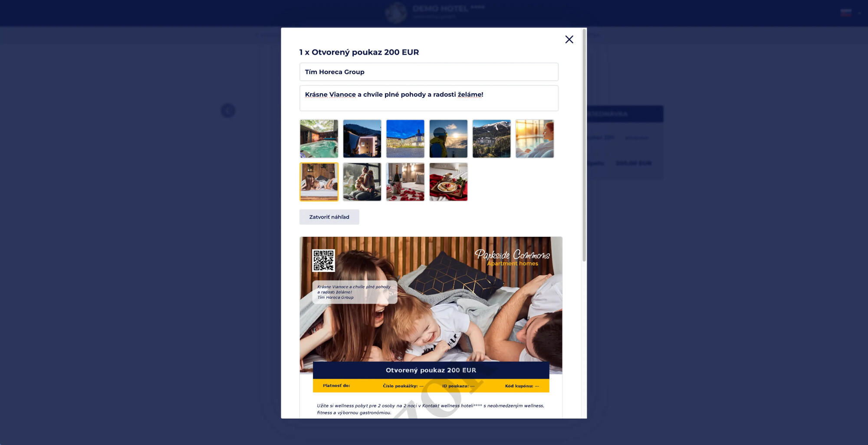Click the QR code on voucher preview
The width and height of the screenshot is (868, 445).
click(x=323, y=260)
